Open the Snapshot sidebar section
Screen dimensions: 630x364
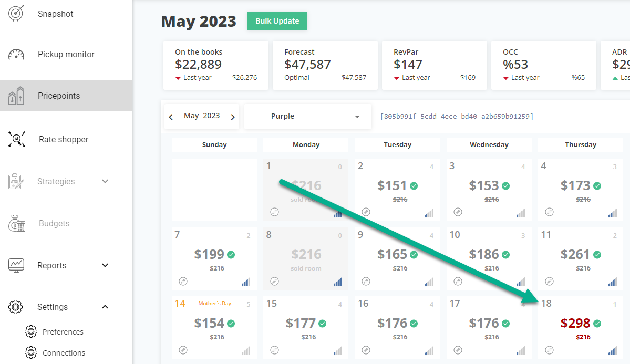pos(56,14)
